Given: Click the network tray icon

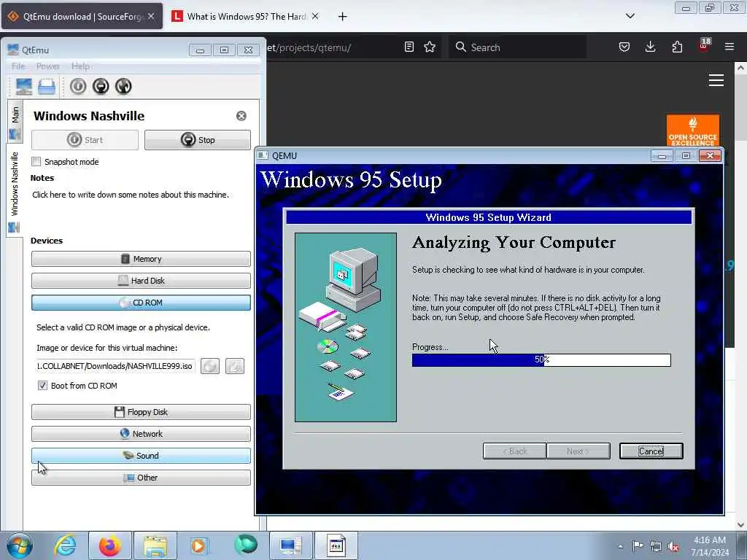Looking at the screenshot, I should [x=656, y=546].
